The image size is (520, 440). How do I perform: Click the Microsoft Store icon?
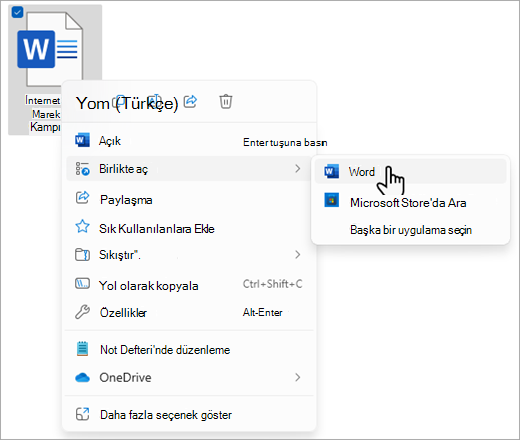pyautogui.click(x=331, y=200)
